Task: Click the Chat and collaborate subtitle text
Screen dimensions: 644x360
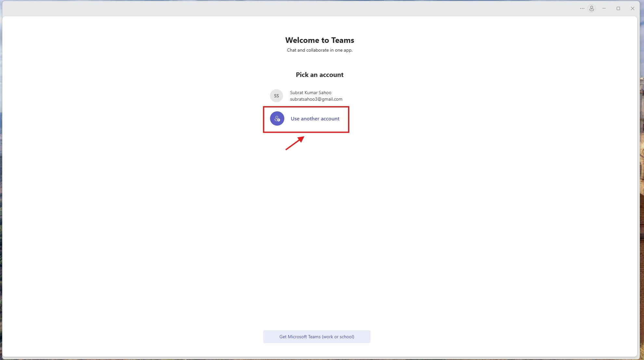Action: coord(319,50)
